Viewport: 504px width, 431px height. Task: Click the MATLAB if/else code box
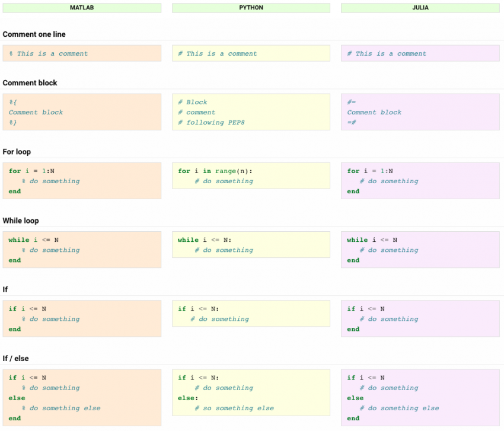pyautogui.click(x=82, y=397)
